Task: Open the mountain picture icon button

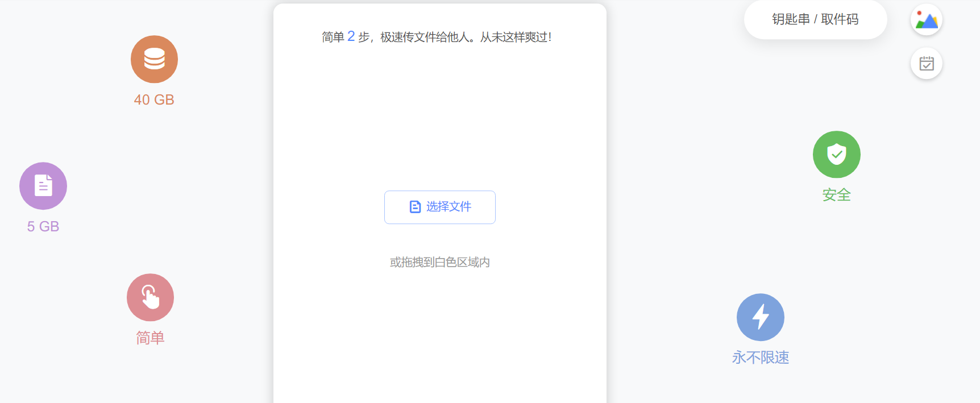Action: (927, 20)
